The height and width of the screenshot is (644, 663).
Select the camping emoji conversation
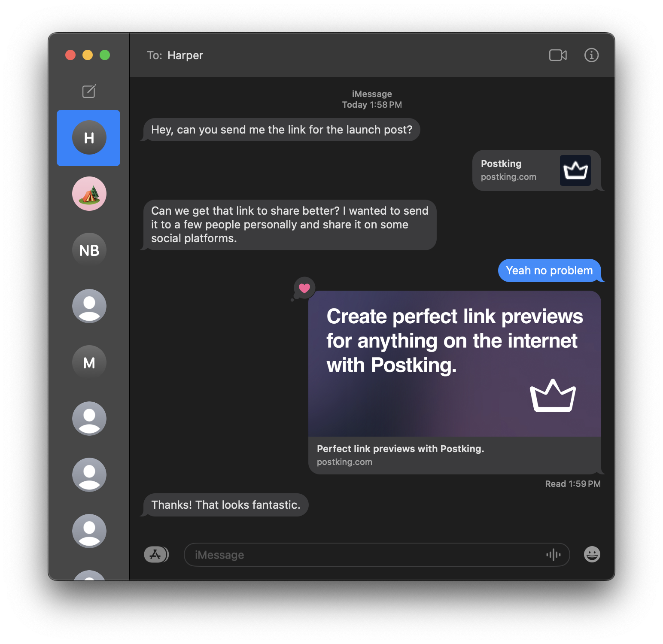(x=89, y=194)
